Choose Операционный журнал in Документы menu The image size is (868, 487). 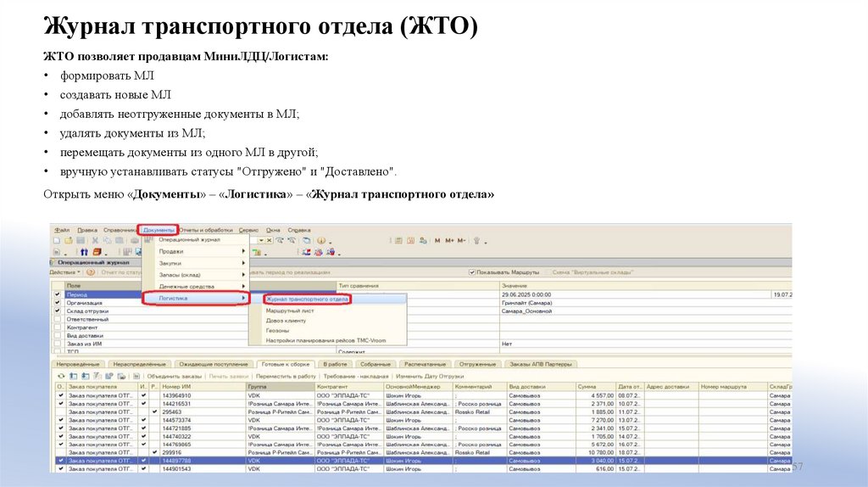189,240
